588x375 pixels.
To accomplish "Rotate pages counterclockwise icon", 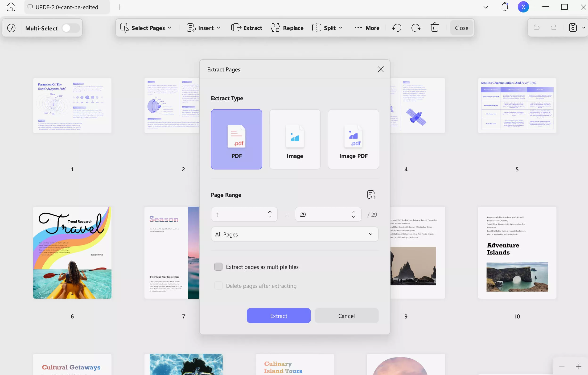I will coord(397,28).
